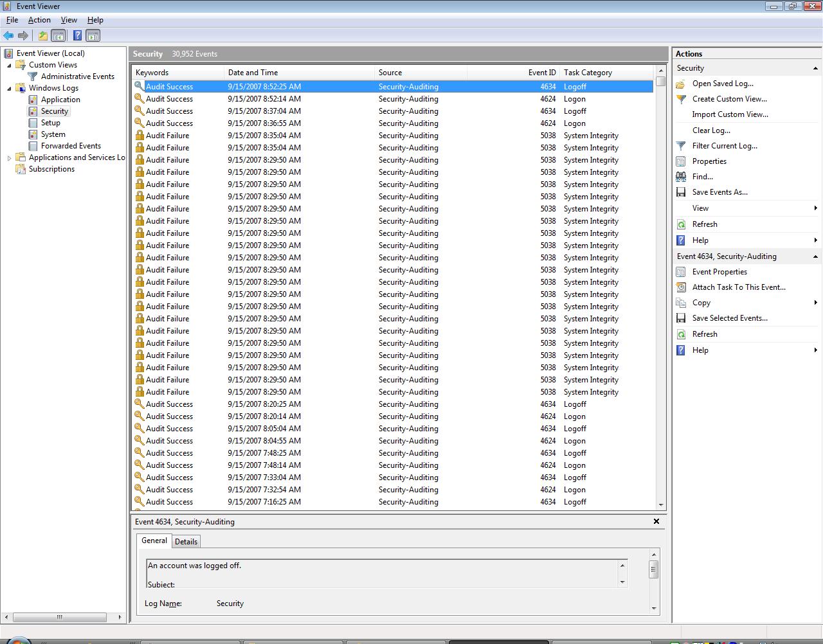The height and width of the screenshot is (644, 823).
Task: Click Import Custom View link
Action: pos(729,114)
